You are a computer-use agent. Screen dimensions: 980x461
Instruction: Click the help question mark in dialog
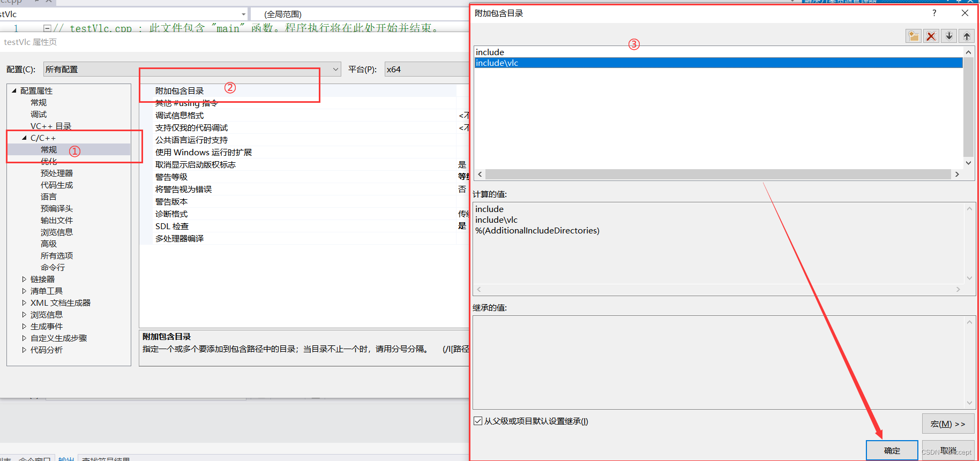pos(934,13)
